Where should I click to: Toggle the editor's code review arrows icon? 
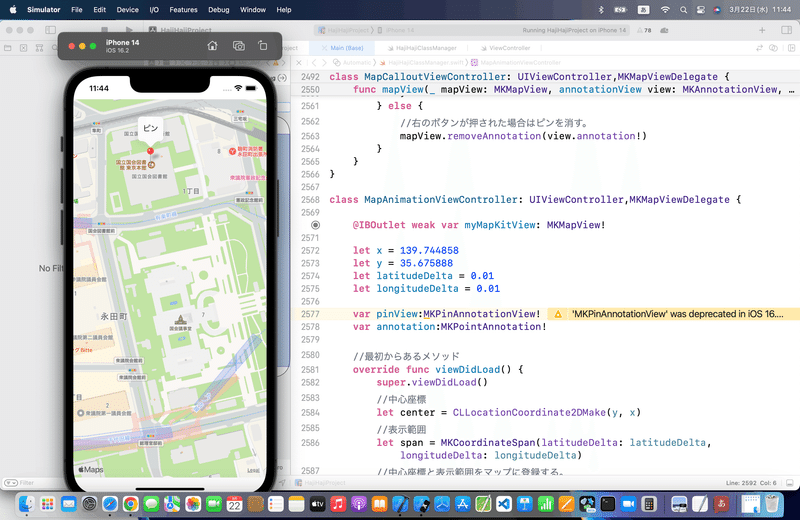coord(759,48)
